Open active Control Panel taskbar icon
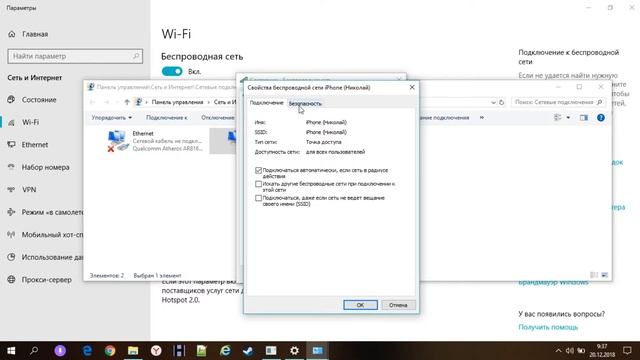640x360 pixels. [x=318, y=351]
